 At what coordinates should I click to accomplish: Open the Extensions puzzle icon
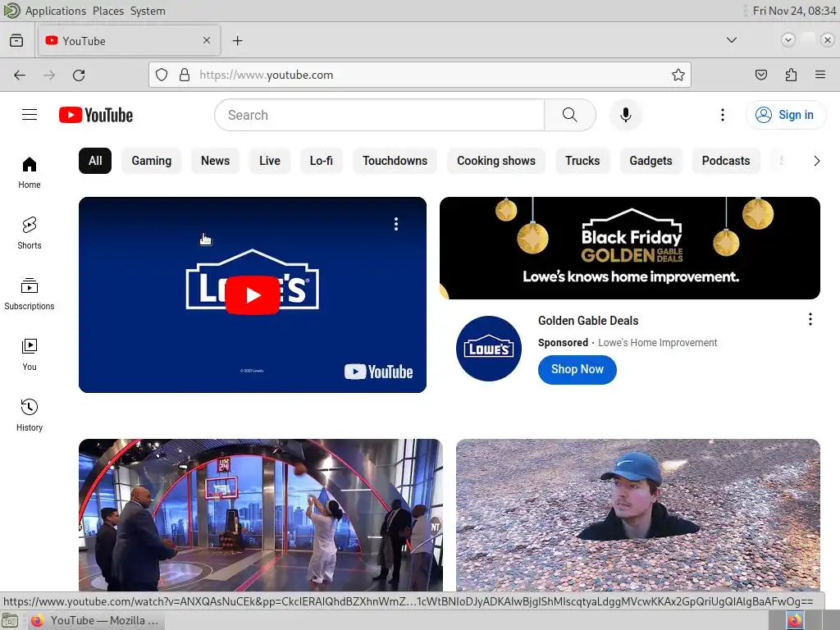791,75
